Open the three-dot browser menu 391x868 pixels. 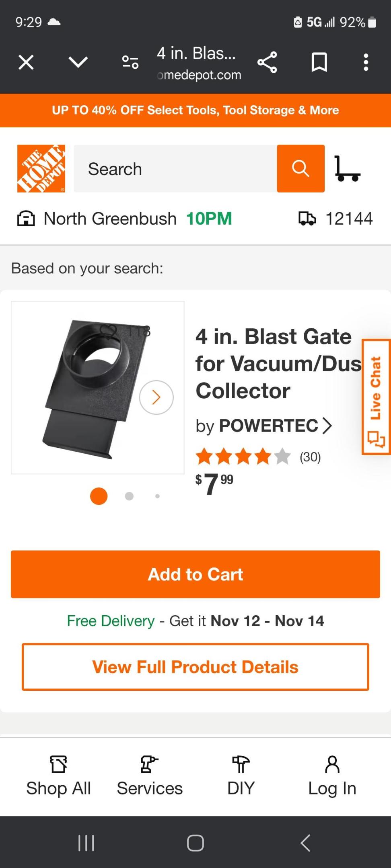366,62
